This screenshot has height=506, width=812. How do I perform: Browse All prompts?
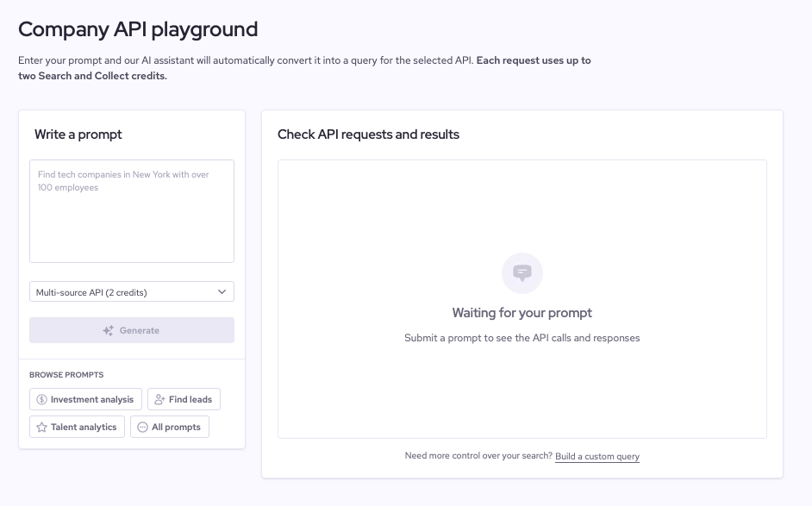pos(170,427)
